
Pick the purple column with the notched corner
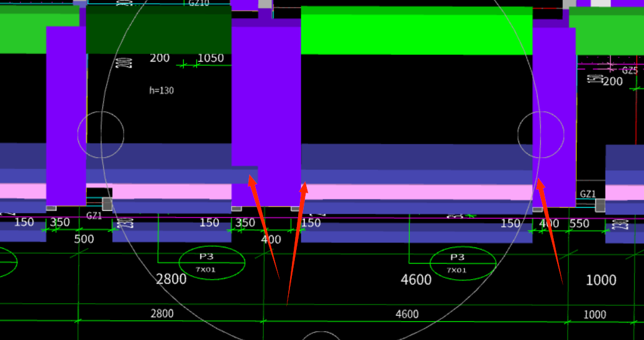[266, 111]
